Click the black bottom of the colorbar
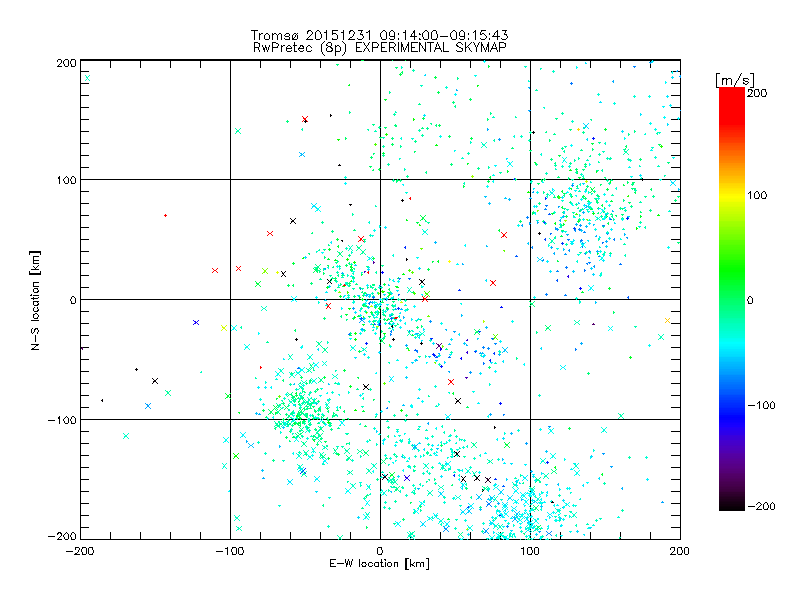Viewport: 800px width, 600px height. pos(732,503)
